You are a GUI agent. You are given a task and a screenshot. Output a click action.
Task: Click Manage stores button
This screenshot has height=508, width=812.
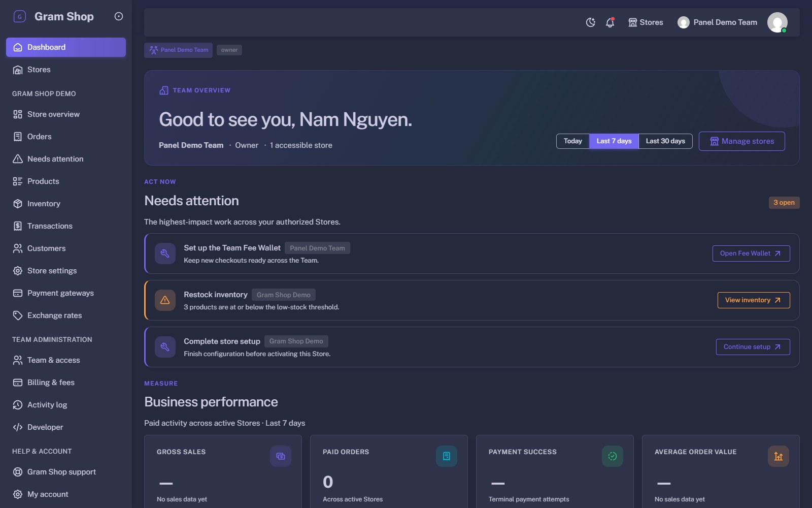click(x=742, y=141)
